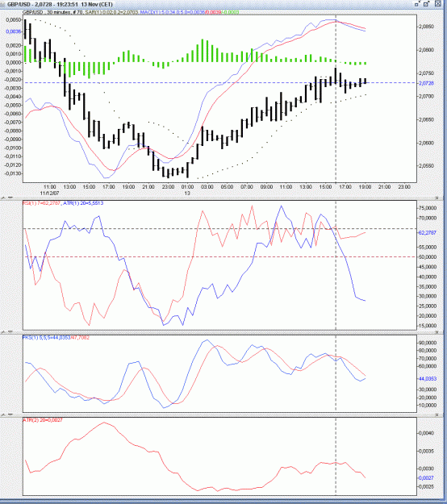
Task: Close the GBP/USD chart window
Action: point(438,4)
